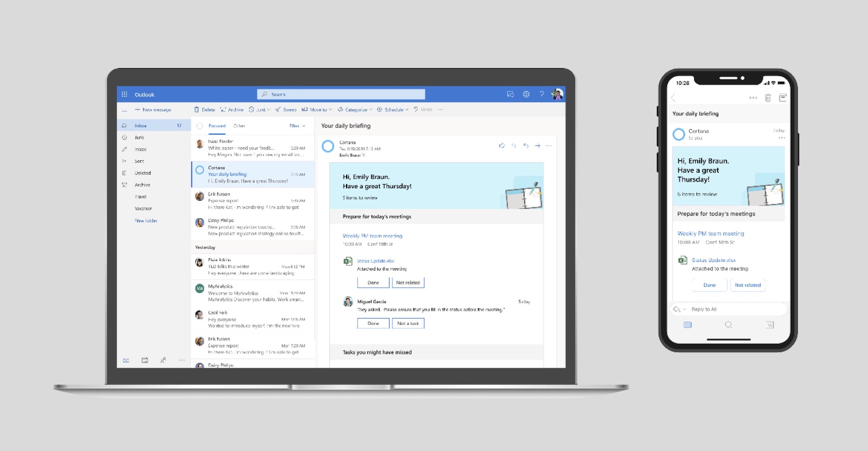868x451 pixels.
Task: Switch to the Focused tab
Action: click(x=217, y=126)
